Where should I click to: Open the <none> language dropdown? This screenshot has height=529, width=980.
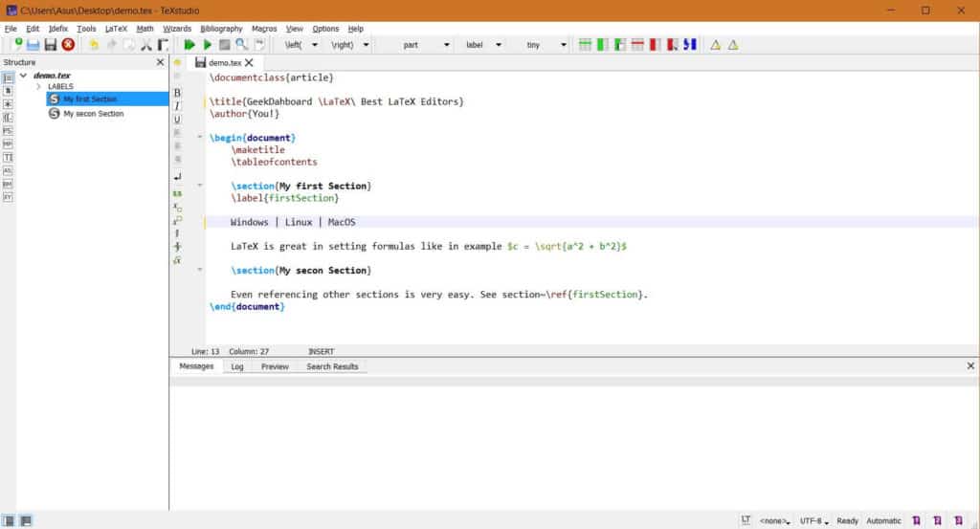[775, 521]
